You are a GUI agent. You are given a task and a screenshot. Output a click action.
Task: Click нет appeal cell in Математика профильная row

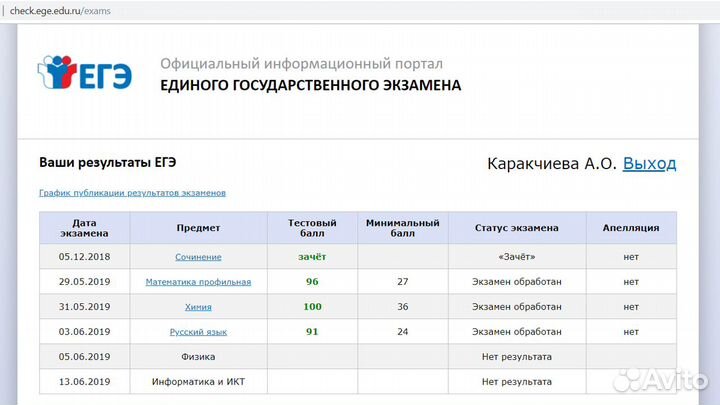(x=631, y=281)
